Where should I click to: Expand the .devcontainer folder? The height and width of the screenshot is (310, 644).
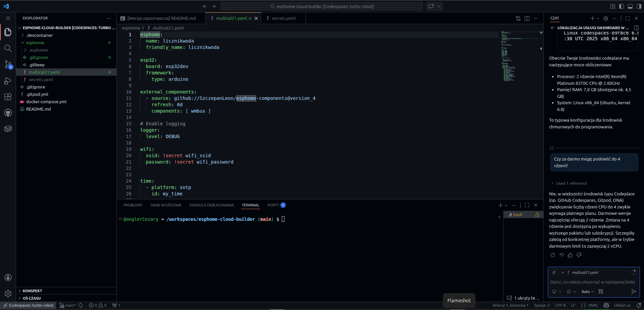tap(40, 35)
